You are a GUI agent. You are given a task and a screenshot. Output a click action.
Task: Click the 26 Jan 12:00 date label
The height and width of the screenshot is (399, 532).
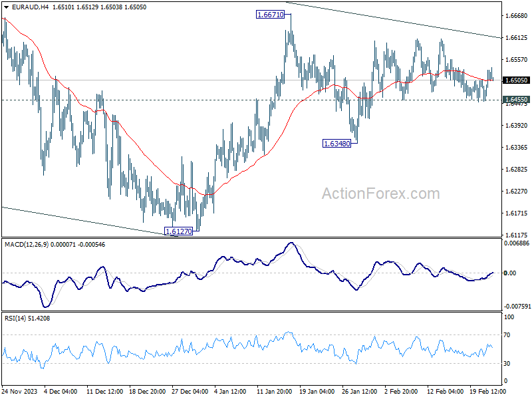pyautogui.click(x=360, y=391)
